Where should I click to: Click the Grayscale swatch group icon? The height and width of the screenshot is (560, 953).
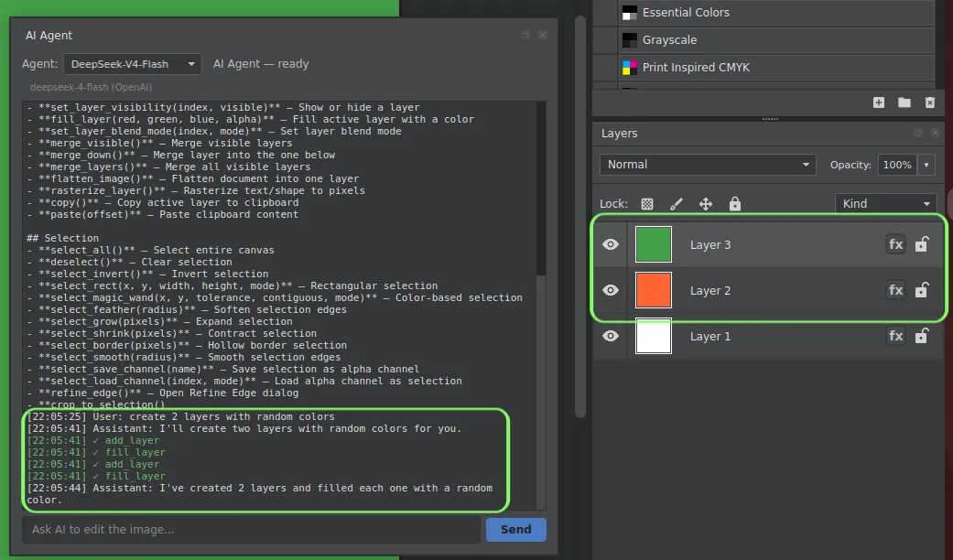pyautogui.click(x=630, y=40)
